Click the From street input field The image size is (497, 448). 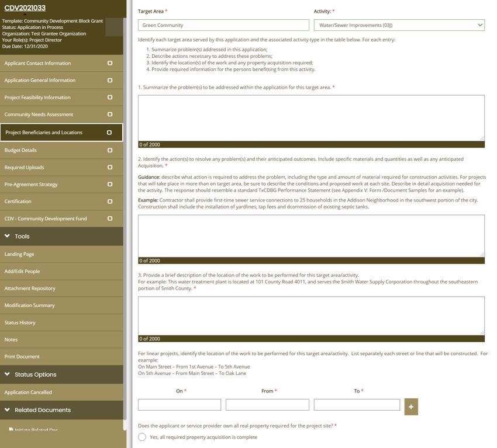267,405
